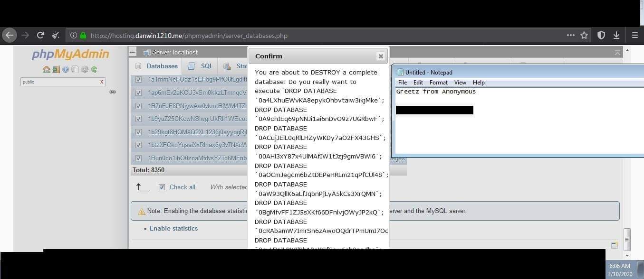The width and height of the screenshot is (644, 279).
Task: Close the Confirm dialog with X
Action: [380, 56]
